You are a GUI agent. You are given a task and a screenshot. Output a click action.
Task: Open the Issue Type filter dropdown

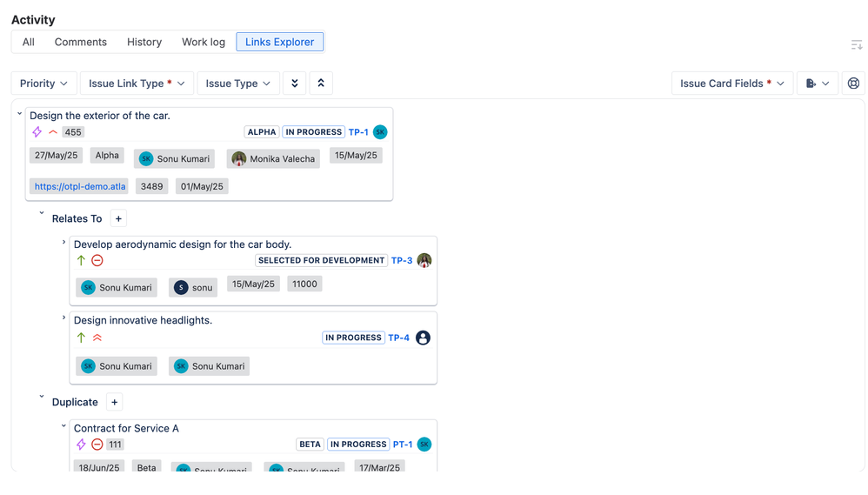[238, 84]
